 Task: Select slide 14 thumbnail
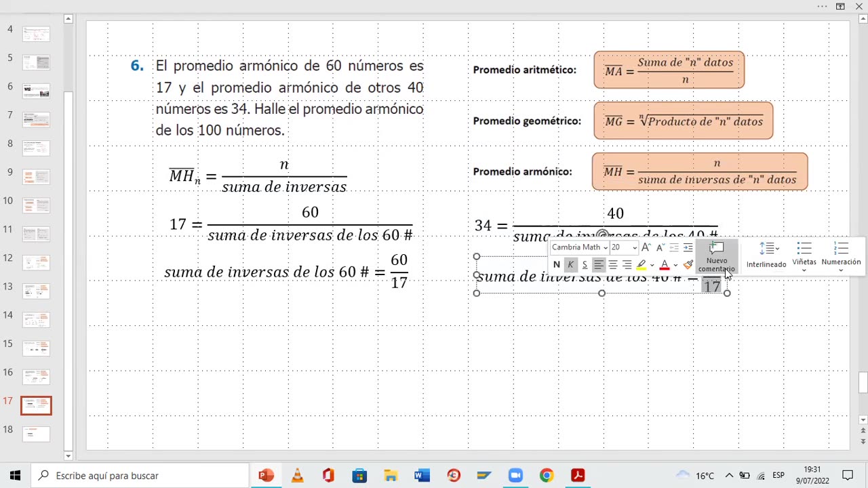pos(37,319)
